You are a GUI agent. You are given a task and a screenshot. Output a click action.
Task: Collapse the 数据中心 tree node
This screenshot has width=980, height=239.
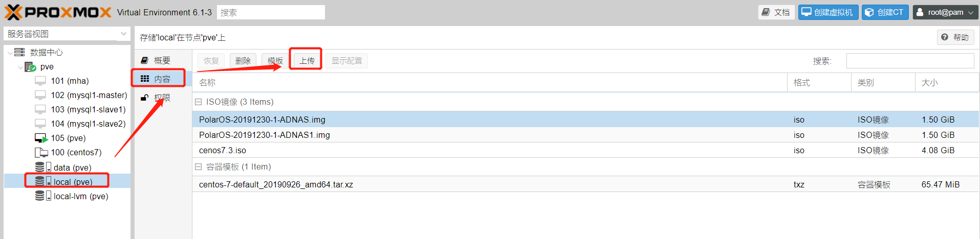coord(10,53)
